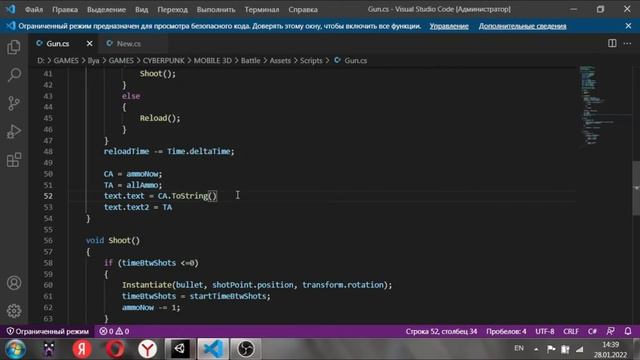The width and height of the screenshot is (640, 360).
Task: Select CYBERPUNK in the breadcrumb path
Action: (163, 60)
